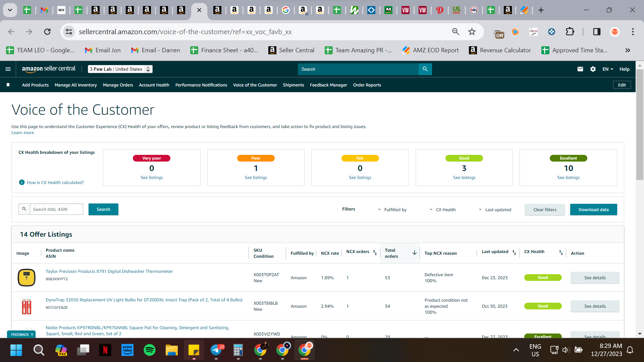Open a new browser tab with plus
644x362 pixels.
pos(541,10)
